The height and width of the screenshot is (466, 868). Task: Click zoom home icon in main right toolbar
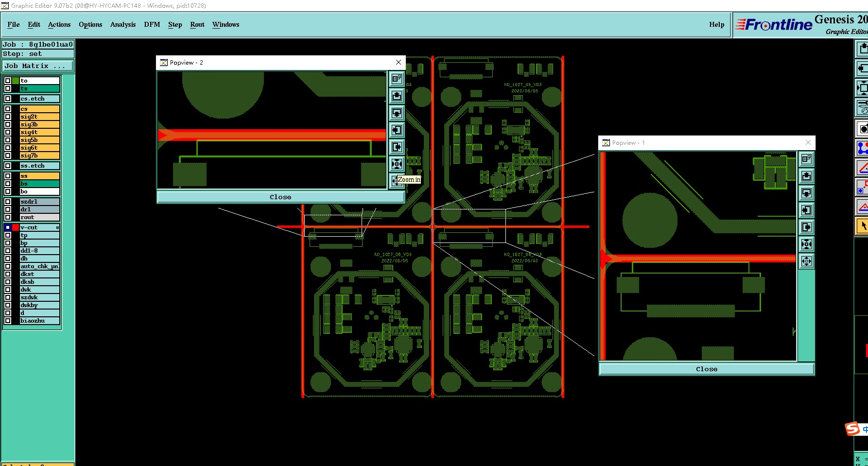(x=862, y=88)
